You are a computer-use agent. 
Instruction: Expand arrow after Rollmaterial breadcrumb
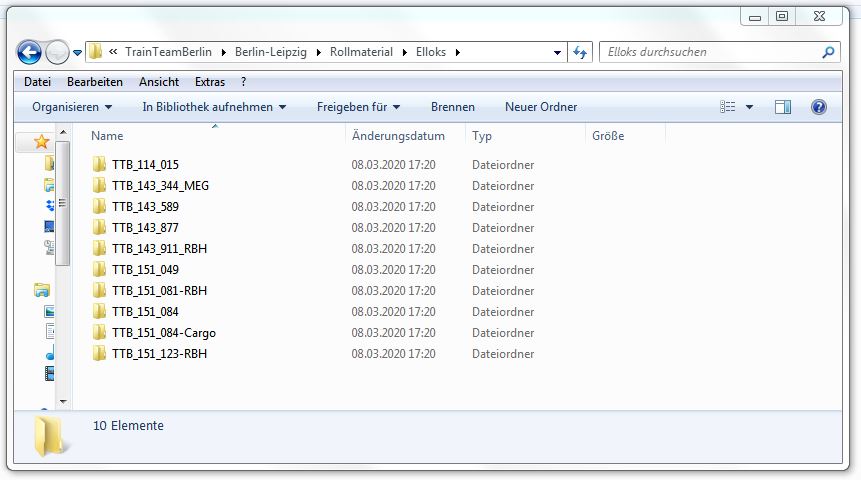coord(405,52)
